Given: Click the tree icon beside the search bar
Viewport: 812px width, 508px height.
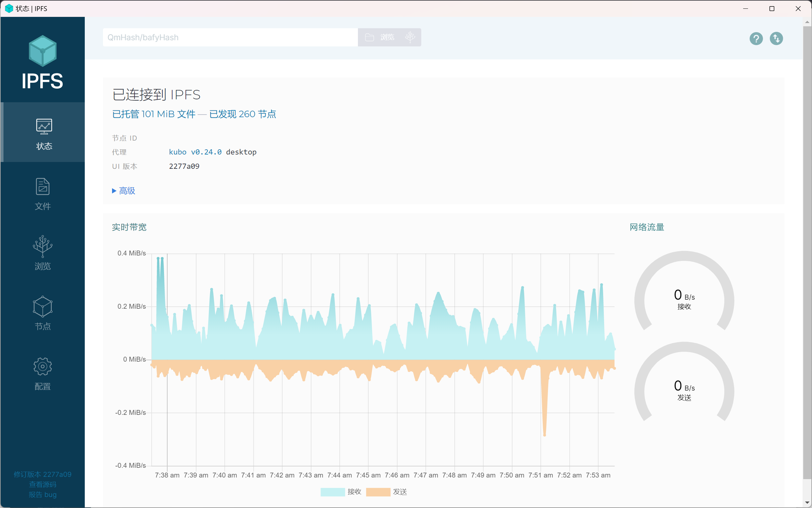Looking at the screenshot, I should click(410, 37).
